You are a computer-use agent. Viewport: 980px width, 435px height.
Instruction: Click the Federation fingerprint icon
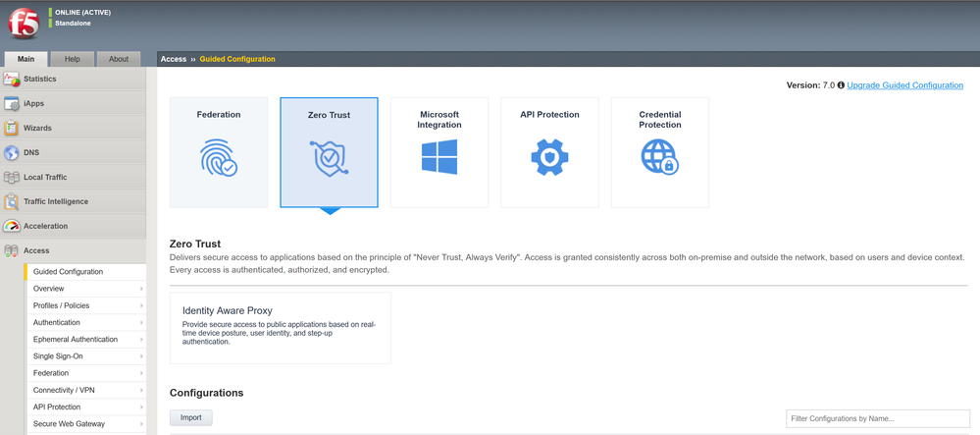pos(218,157)
